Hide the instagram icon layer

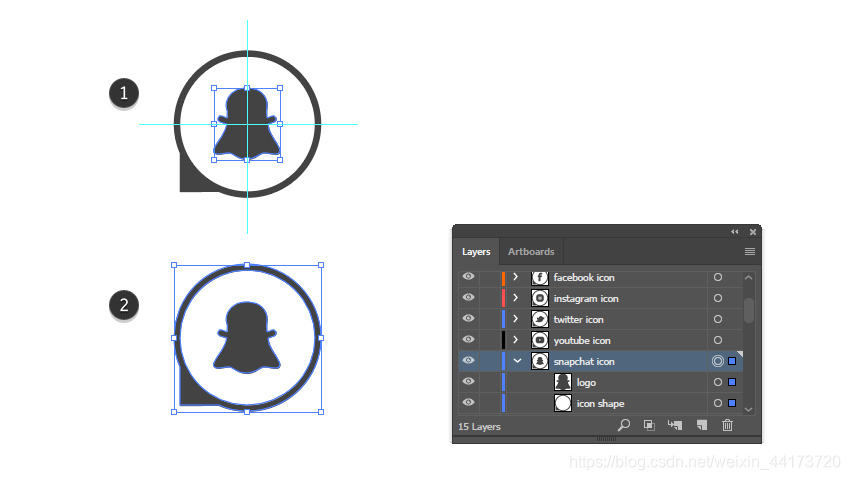[468, 298]
